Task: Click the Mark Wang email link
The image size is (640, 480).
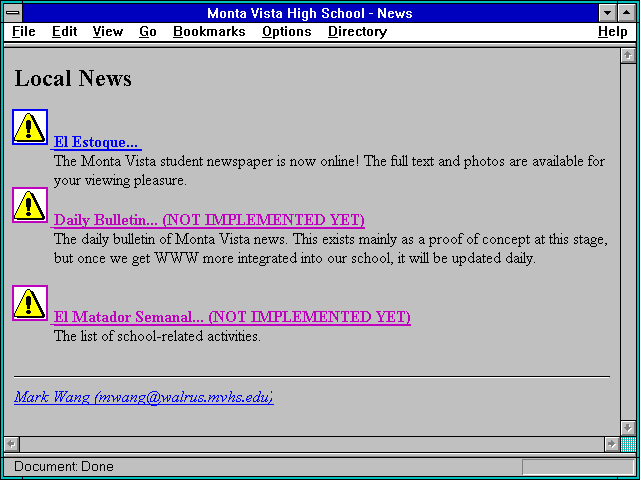Action: [x=144, y=397]
